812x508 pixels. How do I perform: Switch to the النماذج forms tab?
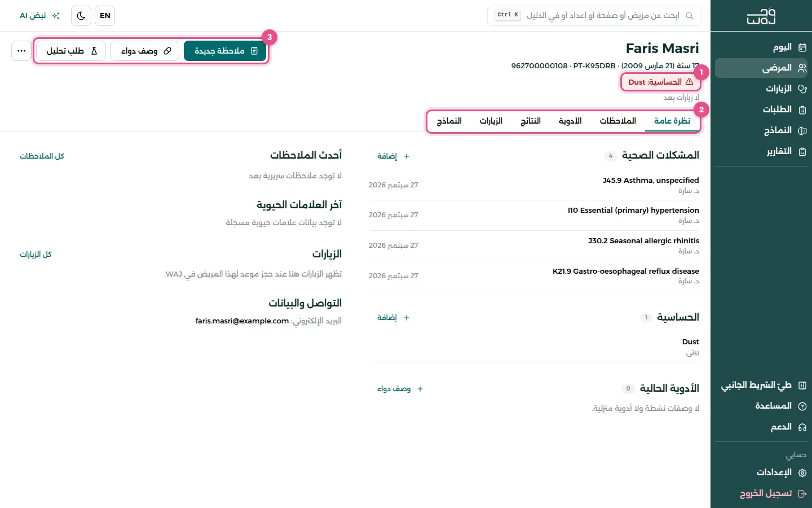(449, 121)
